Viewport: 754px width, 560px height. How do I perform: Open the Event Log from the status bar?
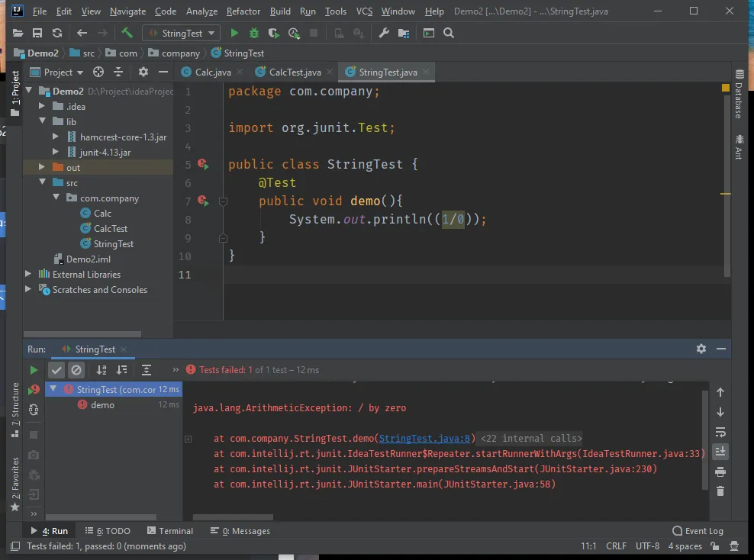click(x=698, y=531)
